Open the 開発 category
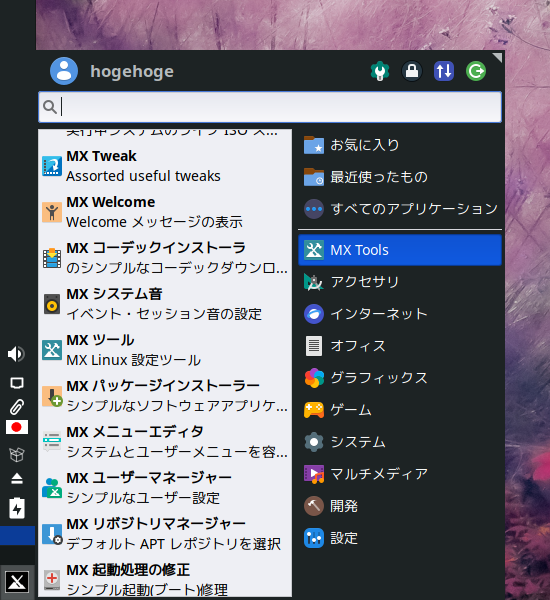Screen dimensions: 550x600 coord(400,506)
